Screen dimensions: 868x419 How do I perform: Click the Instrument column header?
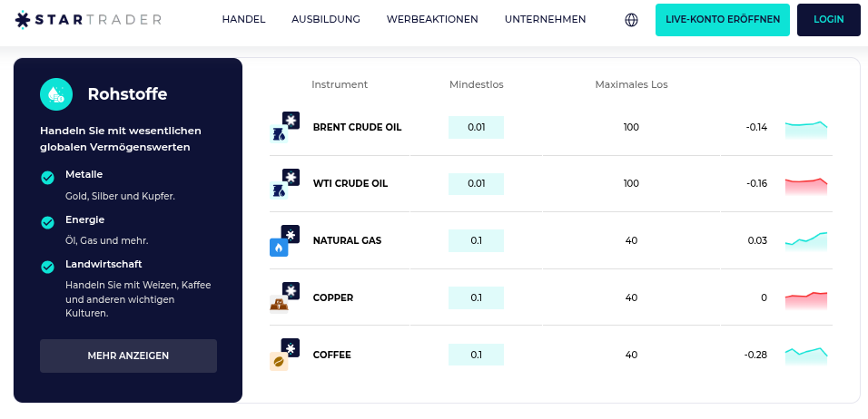tap(340, 84)
